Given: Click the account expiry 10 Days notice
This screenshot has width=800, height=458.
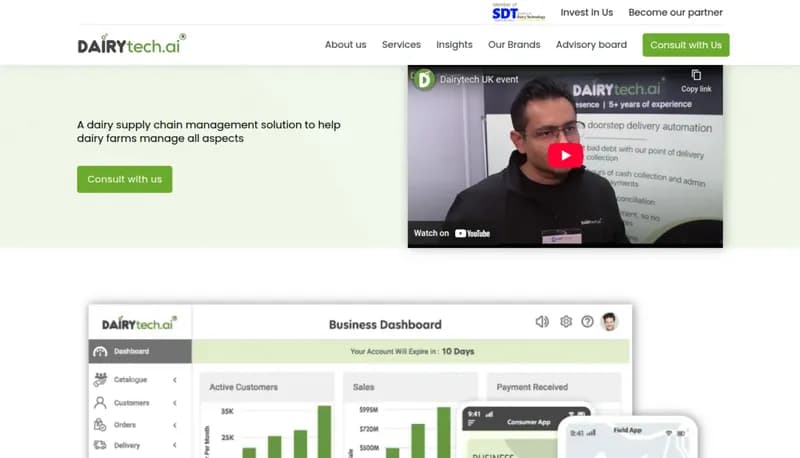Looking at the screenshot, I should [412, 351].
